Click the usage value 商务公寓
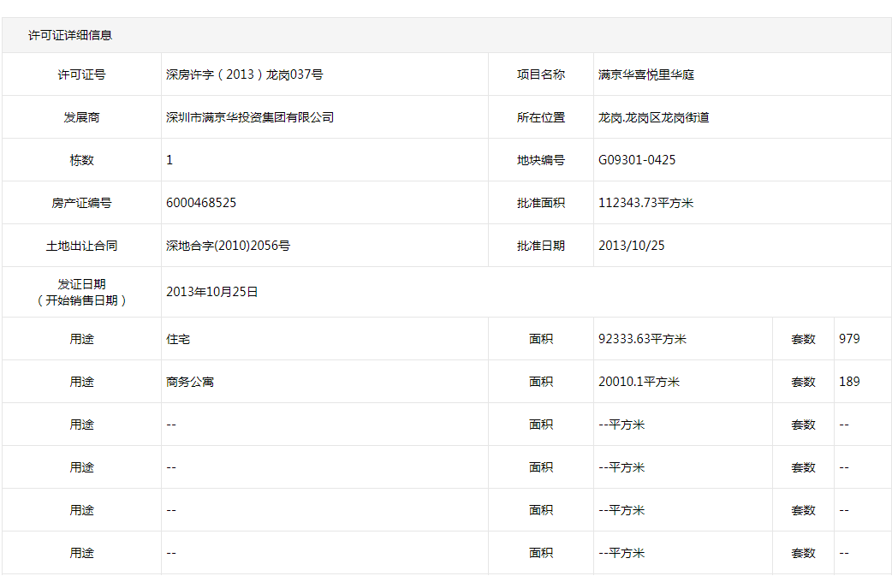 190,382
